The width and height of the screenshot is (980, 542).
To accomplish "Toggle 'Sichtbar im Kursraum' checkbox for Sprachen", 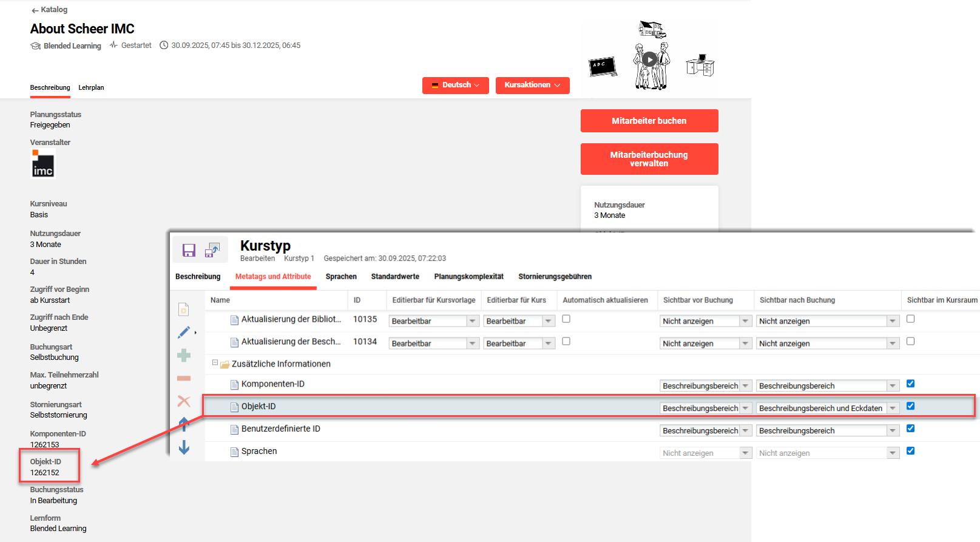I will tap(910, 451).
